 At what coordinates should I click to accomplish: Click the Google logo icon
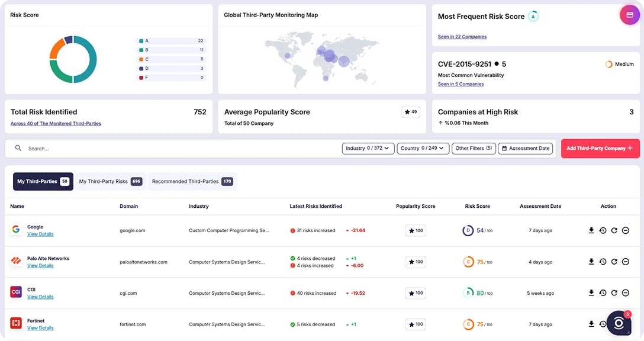tap(16, 229)
